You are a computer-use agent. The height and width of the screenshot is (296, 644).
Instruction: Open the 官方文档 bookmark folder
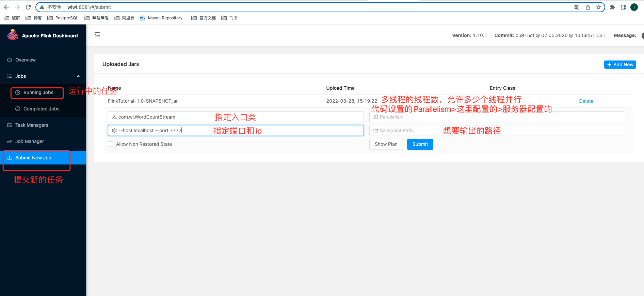tap(204, 18)
